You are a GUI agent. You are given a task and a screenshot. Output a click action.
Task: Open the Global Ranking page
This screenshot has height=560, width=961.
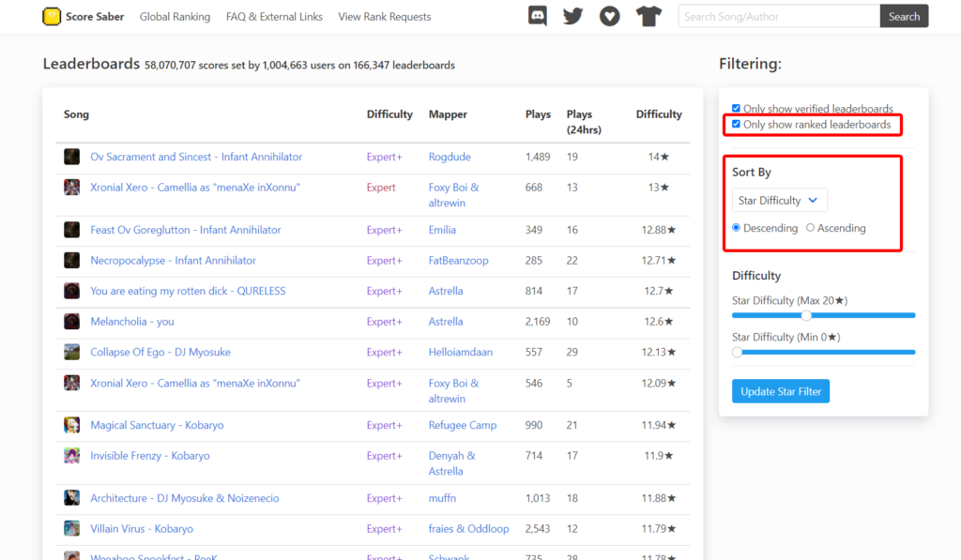pyautogui.click(x=175, y=17)
